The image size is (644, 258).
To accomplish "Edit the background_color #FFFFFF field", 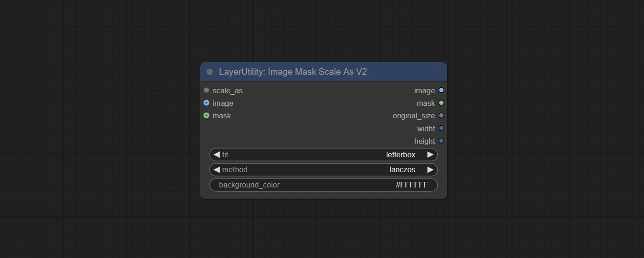I will click(323, 185).
